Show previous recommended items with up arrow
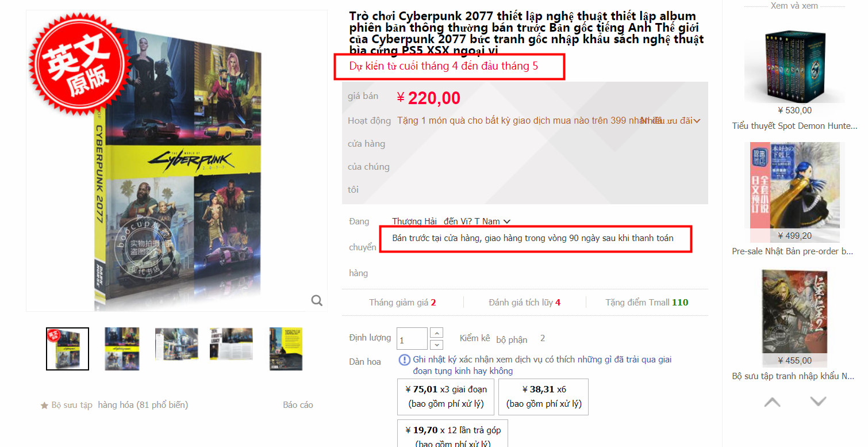The image size is (868, 447). (772, 402)
